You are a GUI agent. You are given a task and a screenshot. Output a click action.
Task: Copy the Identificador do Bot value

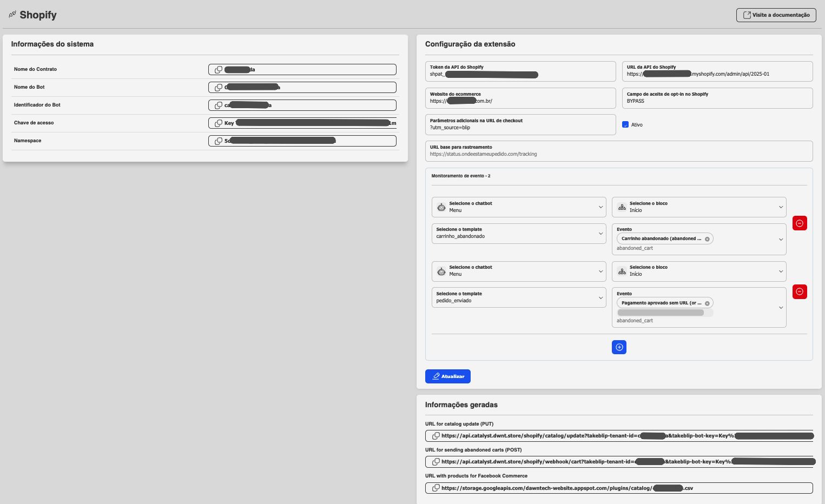pos(219,105)
